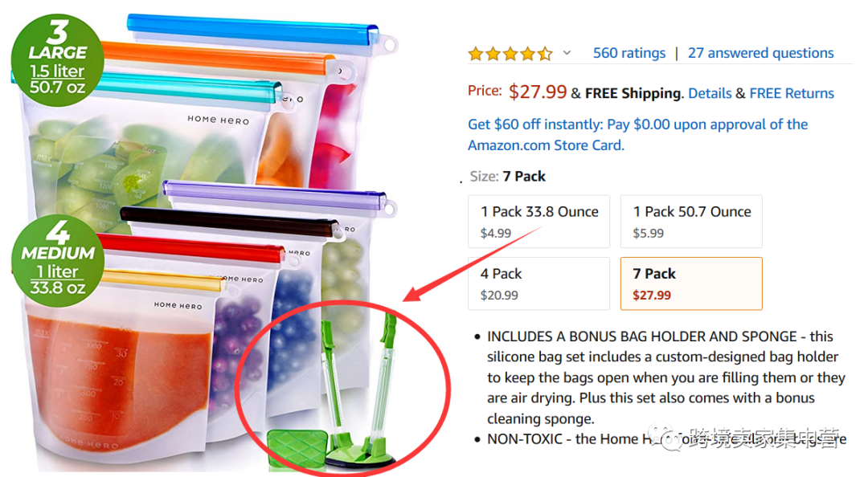Open the FREE Returns link

792,93
